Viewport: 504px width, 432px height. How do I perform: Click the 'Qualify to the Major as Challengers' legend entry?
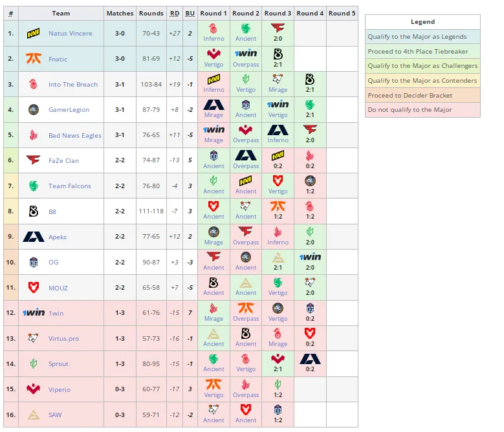point(422,66)
